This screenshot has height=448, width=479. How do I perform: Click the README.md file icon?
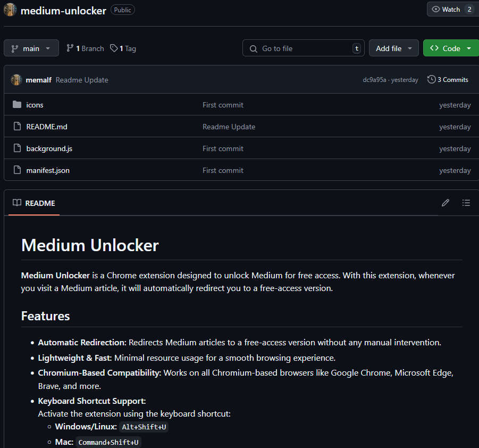pyautogui.click(x=18, y=126)
